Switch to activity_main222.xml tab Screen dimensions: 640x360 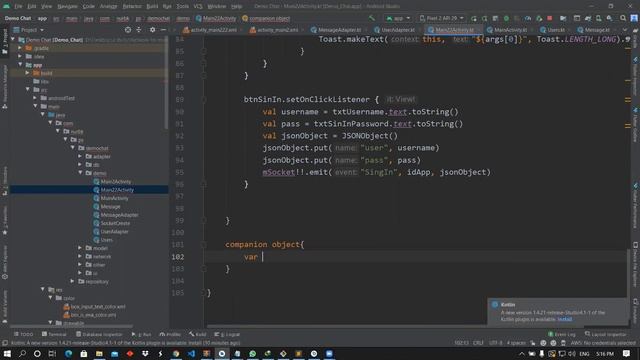[x=211, y=30]
